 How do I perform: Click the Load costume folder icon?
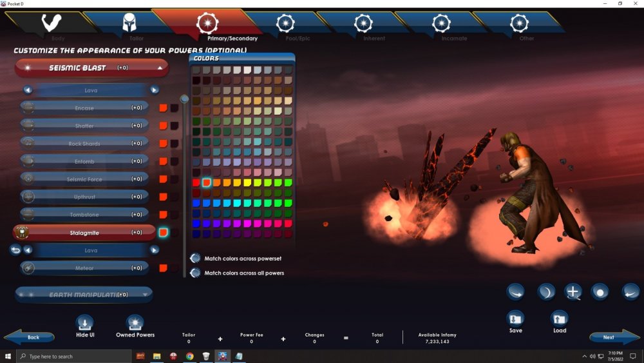560,318
